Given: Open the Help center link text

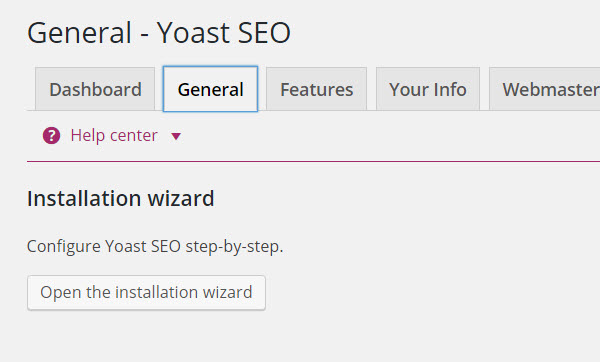Looking at the screenshot, I should pyautogui.click(x=114, y=135).
